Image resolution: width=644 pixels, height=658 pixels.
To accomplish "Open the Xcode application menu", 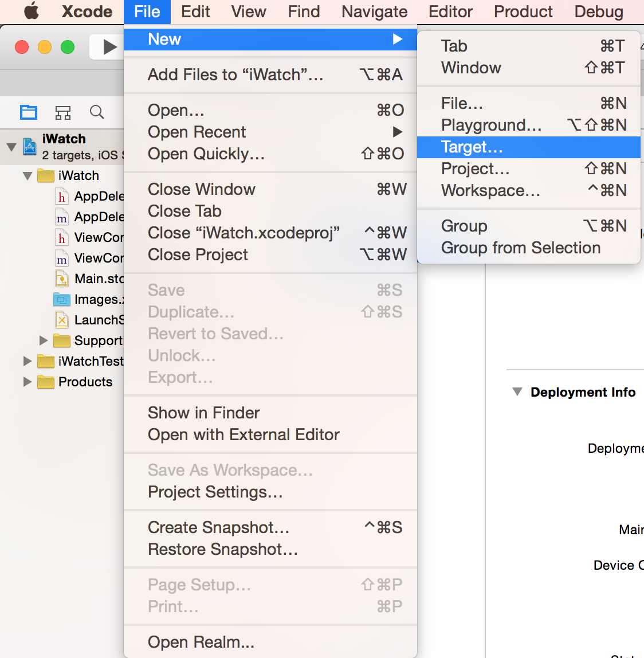I will pyautogui.click(x=87, y=11).
